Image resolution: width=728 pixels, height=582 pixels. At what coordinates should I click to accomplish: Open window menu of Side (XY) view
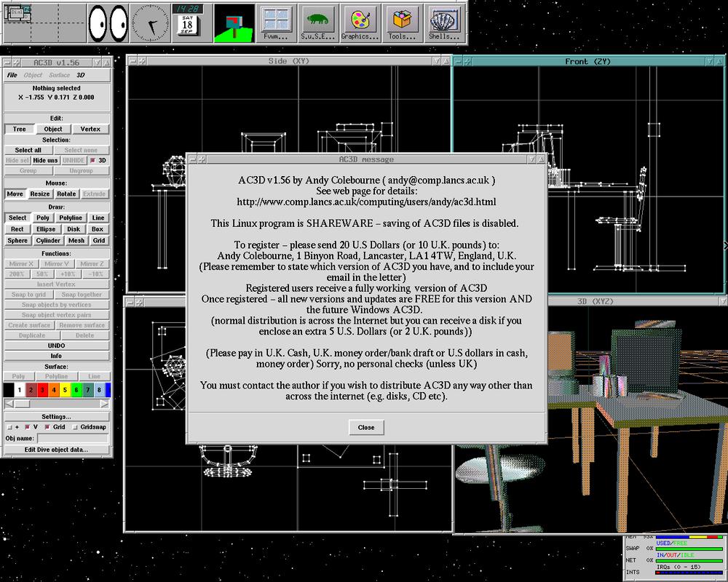[132, 61]
